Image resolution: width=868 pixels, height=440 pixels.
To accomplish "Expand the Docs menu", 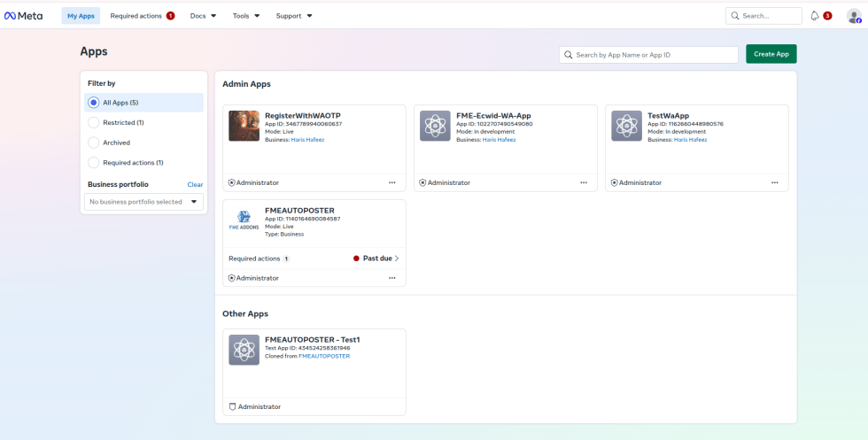I will coord(203,16).
